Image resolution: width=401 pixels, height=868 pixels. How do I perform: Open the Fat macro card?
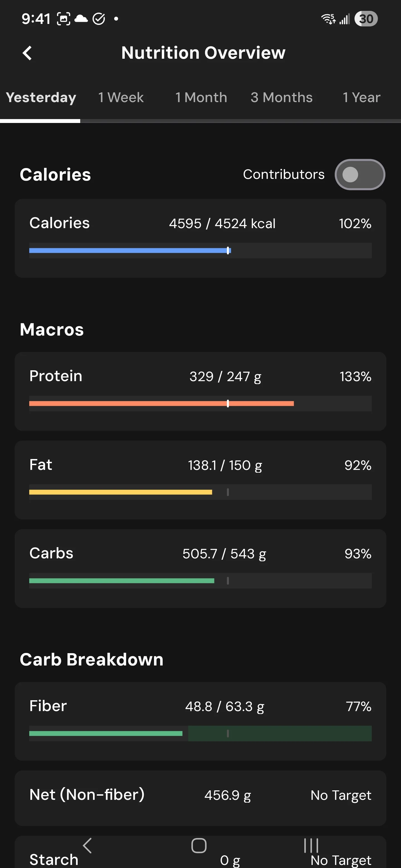(200, 480)
